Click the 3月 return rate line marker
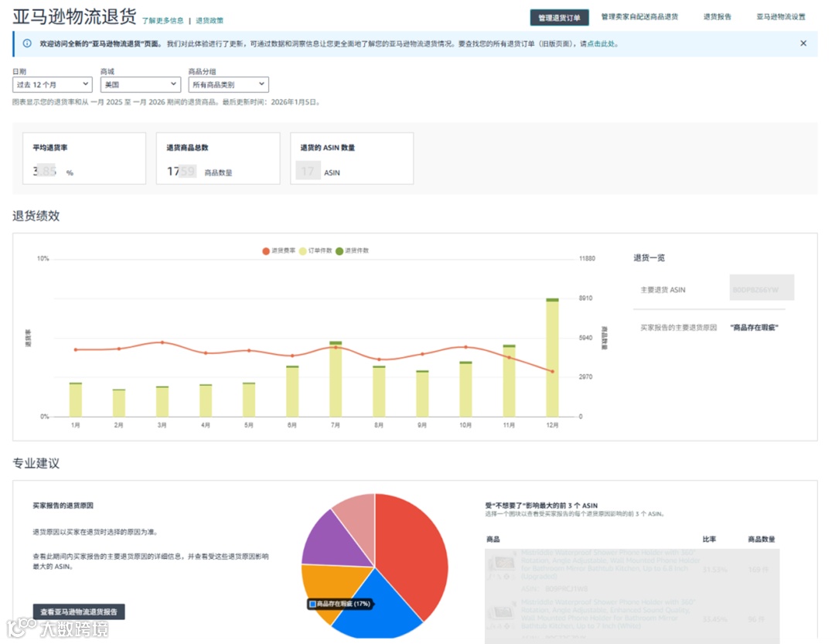Image resolution: width=835 pixels, height=644 pixels. pos(162,342)
